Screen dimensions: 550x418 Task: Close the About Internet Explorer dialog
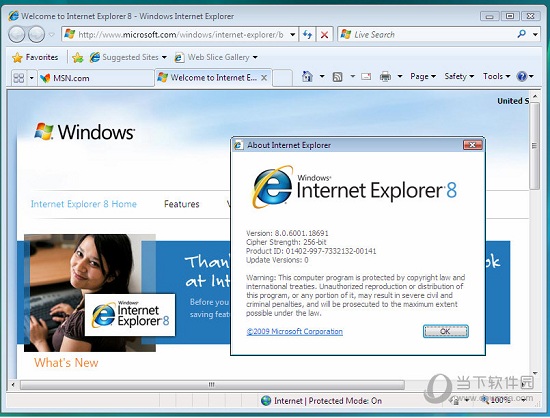click(x=472, y=145)
